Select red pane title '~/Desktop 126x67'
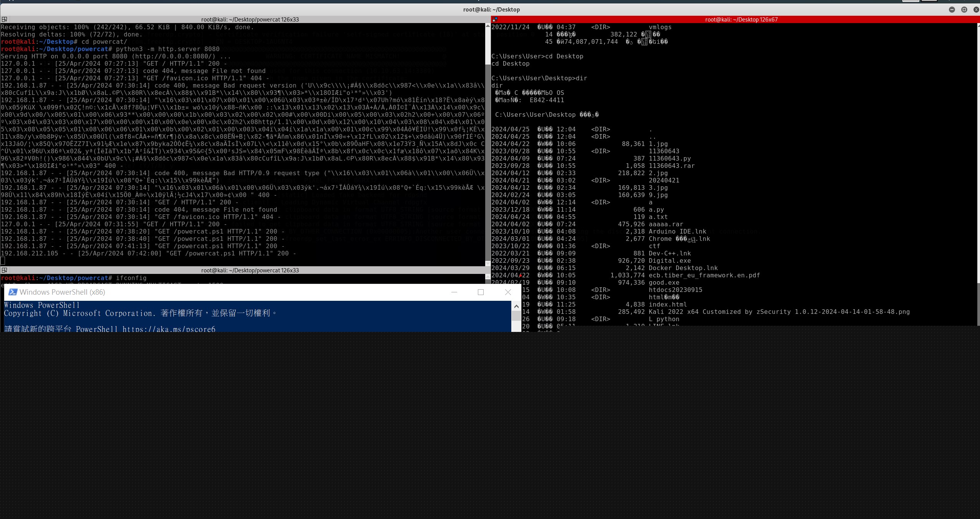 coord(741,19)
